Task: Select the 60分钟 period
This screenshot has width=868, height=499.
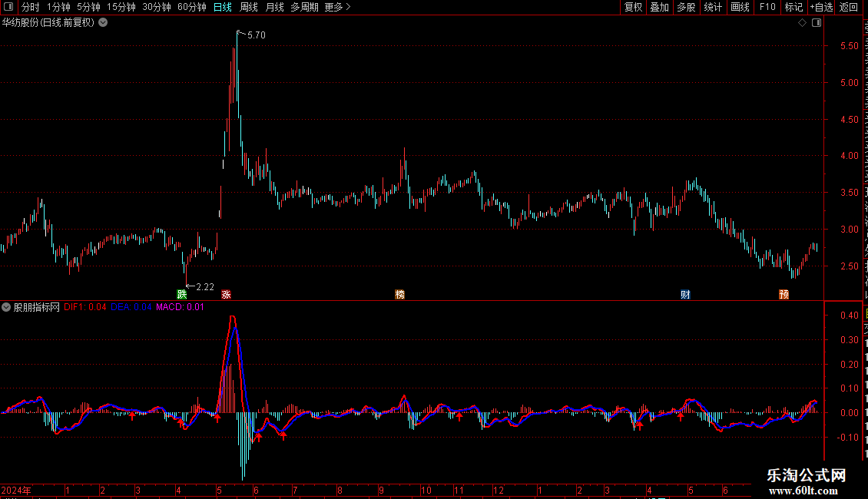Action: [192, 7]
